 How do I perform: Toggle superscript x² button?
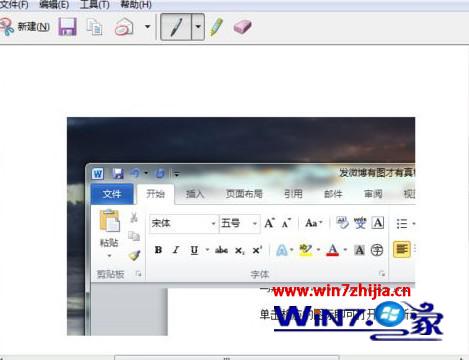[x=257, y=250]
